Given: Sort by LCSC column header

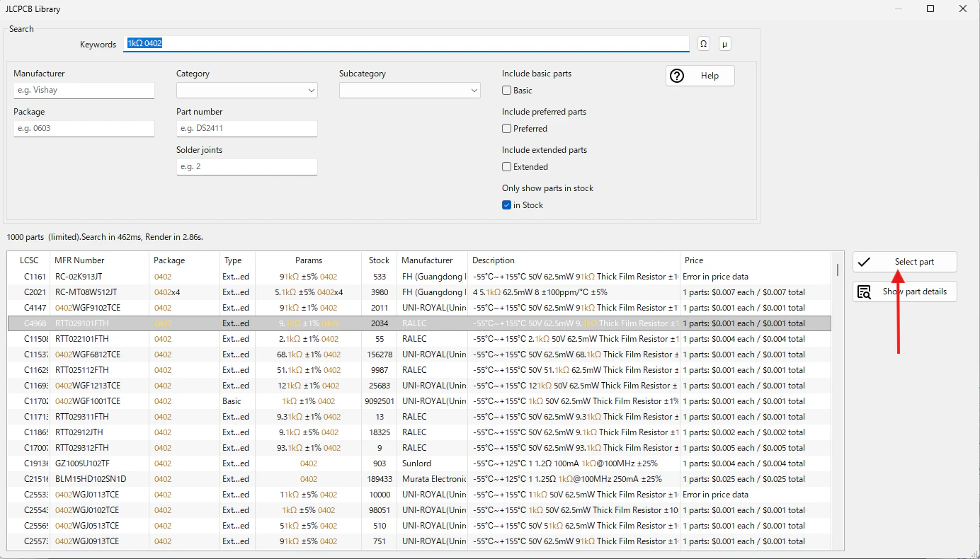Looking at the screenshot, I should [28, 260].
